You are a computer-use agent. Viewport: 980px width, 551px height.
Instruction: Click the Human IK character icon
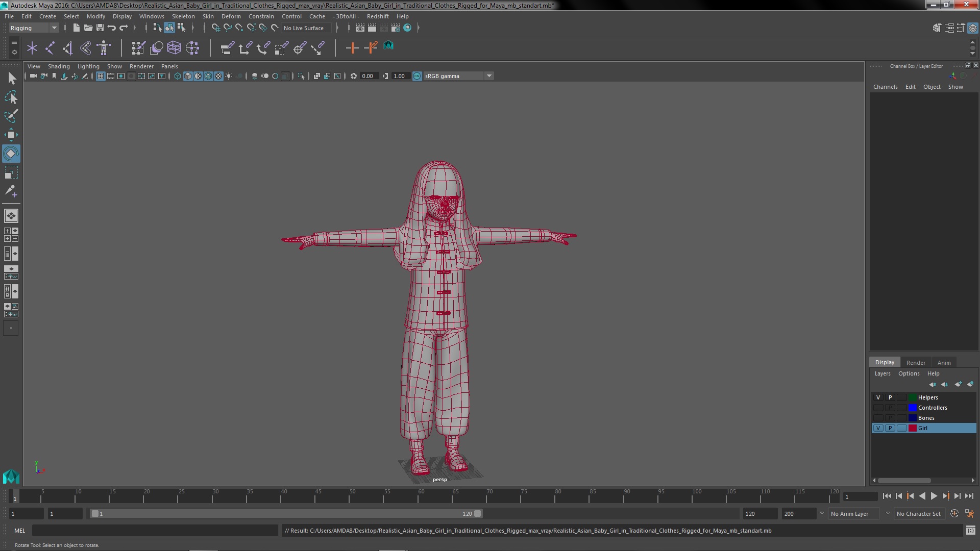pos(104,48)
